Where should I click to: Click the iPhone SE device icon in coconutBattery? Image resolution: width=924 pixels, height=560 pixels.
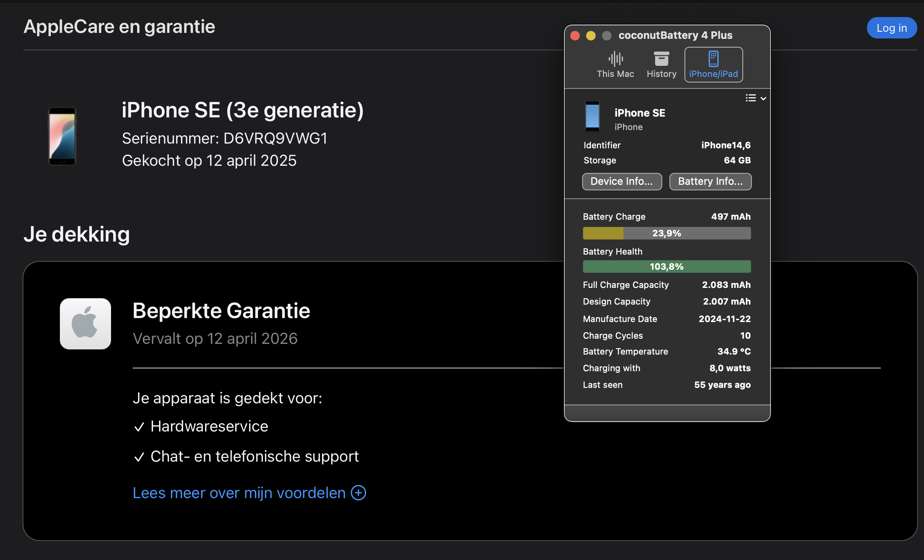(592, 116)
